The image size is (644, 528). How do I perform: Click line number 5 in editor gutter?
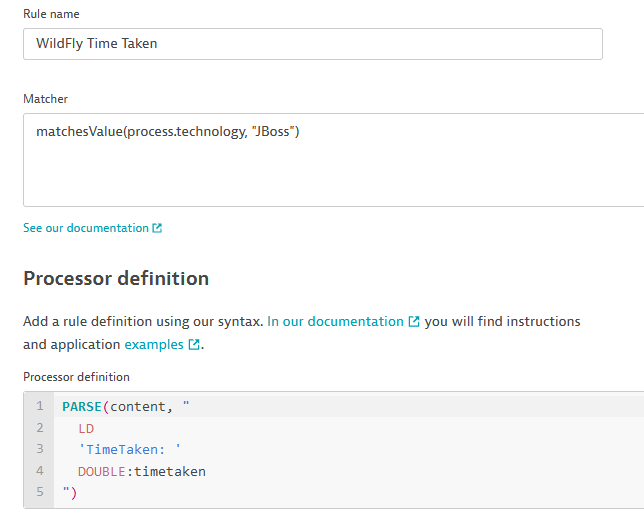click(x=40, y=491)
